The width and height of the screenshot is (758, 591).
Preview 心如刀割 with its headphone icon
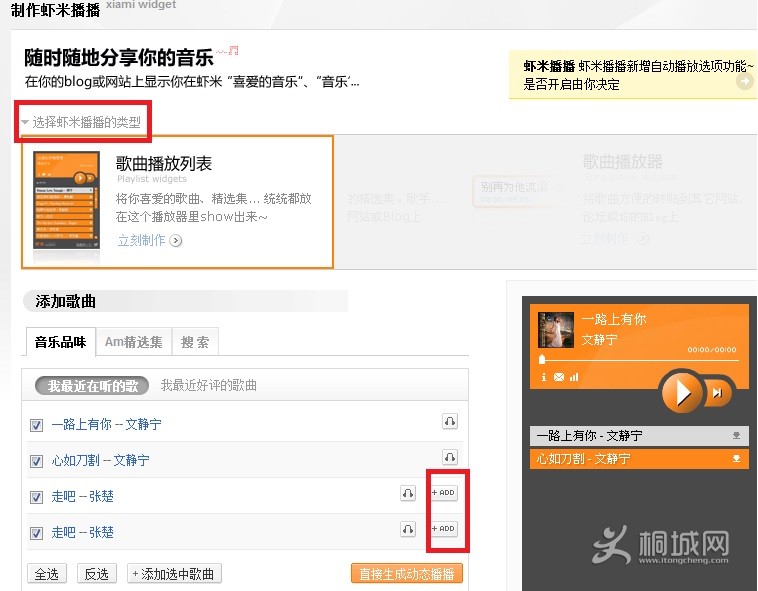click(x=450, y=458)
